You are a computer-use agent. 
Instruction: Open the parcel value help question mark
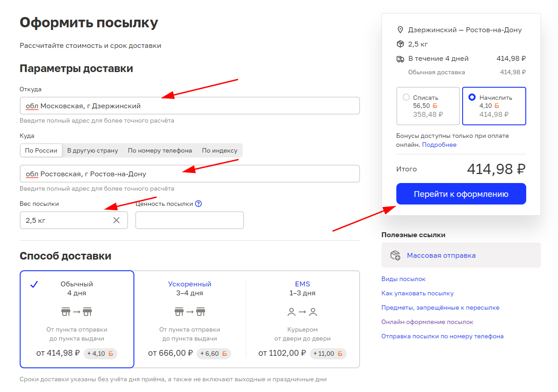point(198,204)
